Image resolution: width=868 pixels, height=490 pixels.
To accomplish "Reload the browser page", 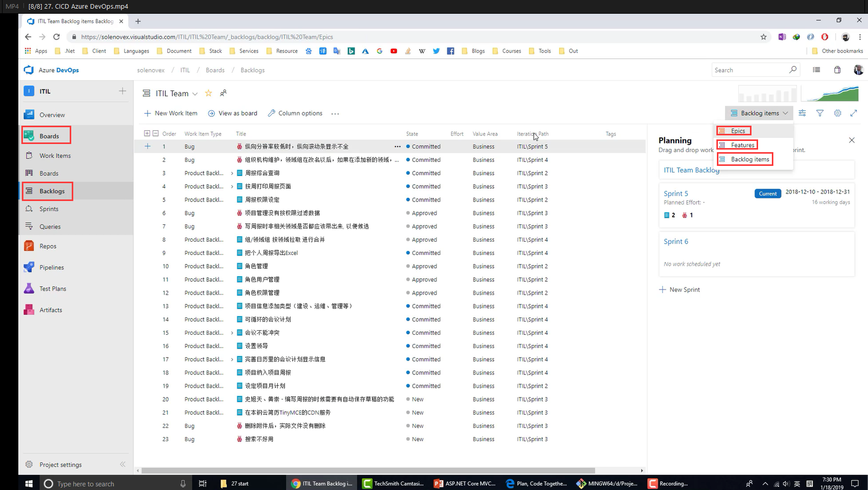I will point(56,37).
